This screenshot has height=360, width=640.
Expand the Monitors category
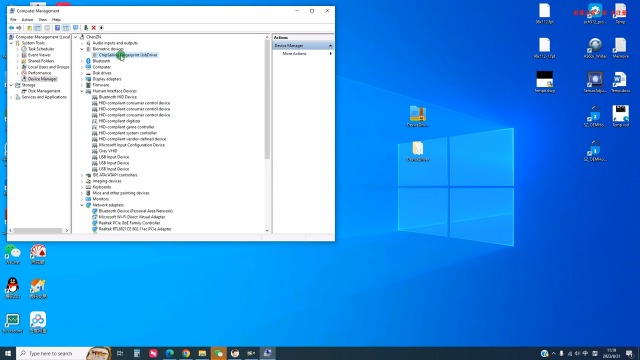click(82, 199)
